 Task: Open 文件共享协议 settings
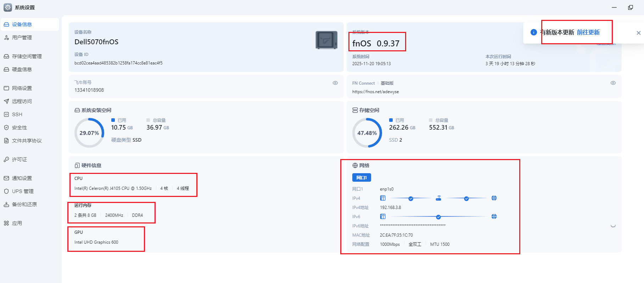point(30,141)
